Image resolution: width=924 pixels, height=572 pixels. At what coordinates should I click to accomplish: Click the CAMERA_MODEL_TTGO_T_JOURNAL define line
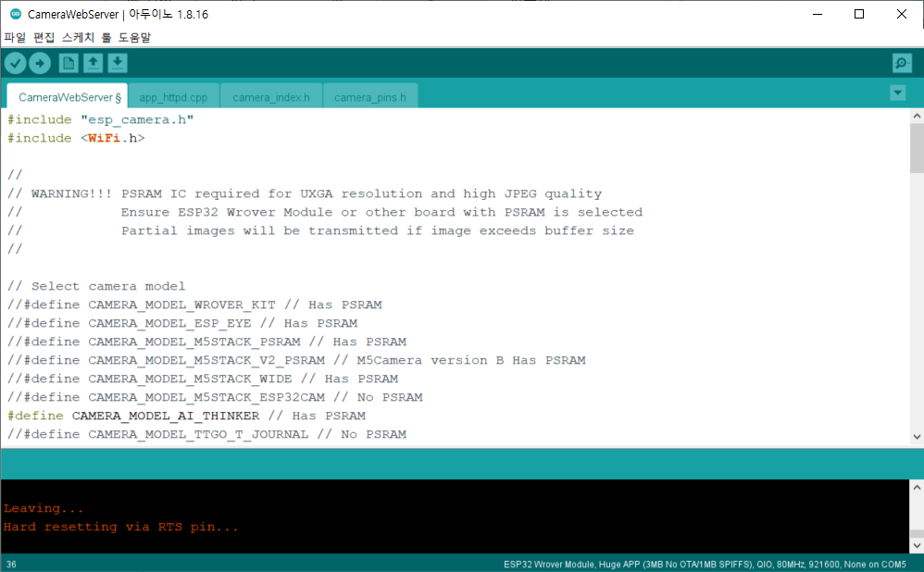pyautogui.click(x=206, y=434)
